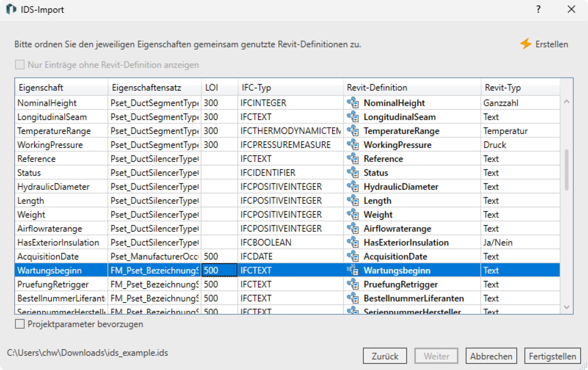Click the vertical scrollbar thumb of the table

point(567,170)
